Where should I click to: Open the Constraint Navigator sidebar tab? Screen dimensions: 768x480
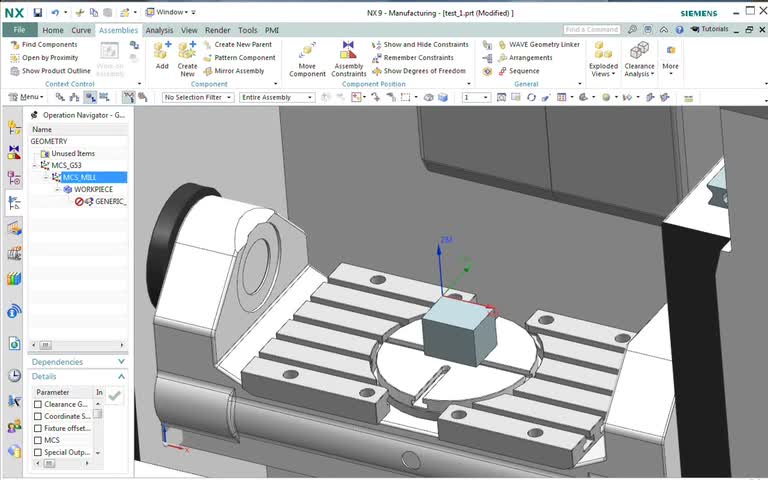pyautogui.click(x=14, y=152)
